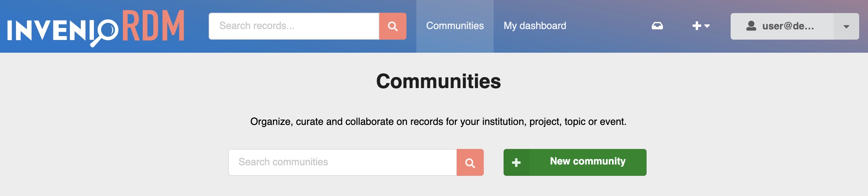
Task: Switch to the Communities tab
Action: coord(455,26)
